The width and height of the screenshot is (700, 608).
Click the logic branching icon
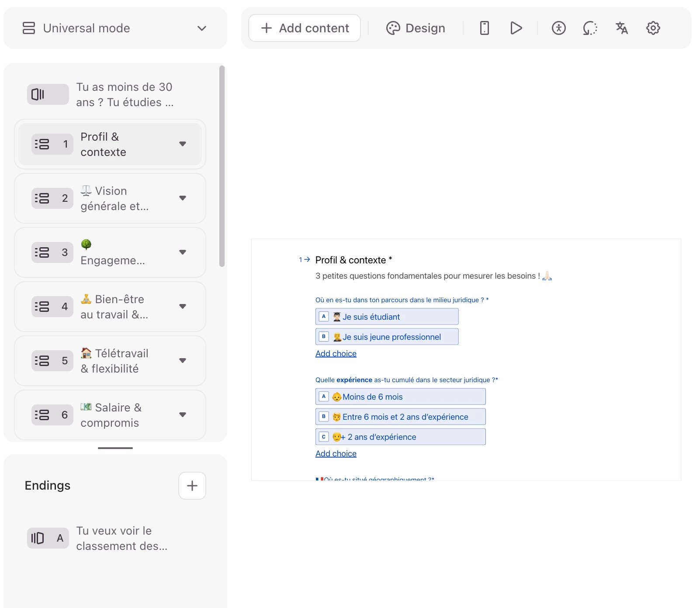pos(590,28)
